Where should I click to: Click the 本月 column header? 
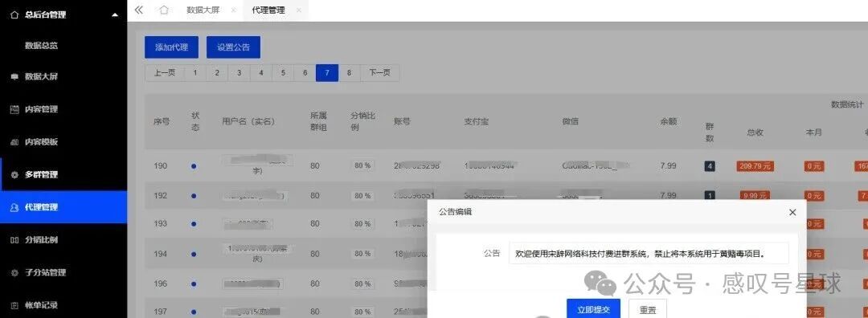point(814,132)
